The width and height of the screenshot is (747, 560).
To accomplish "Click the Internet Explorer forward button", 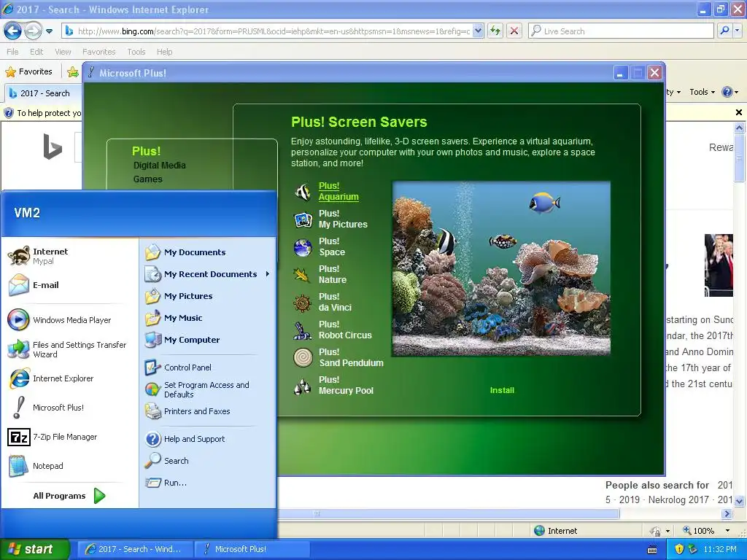I will coord(33,31).
